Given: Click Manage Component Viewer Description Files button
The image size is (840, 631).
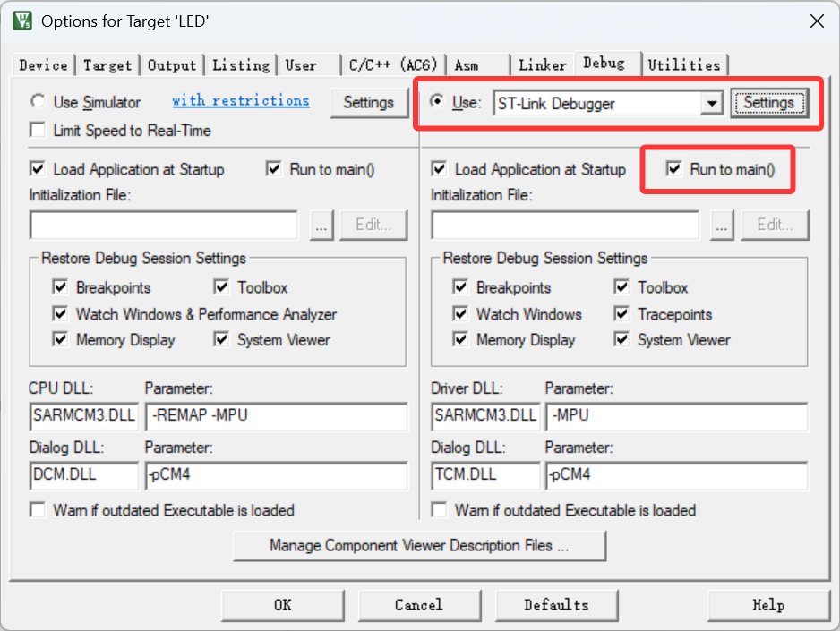Looking at the screenshot, I should click(x=419, y=545).
